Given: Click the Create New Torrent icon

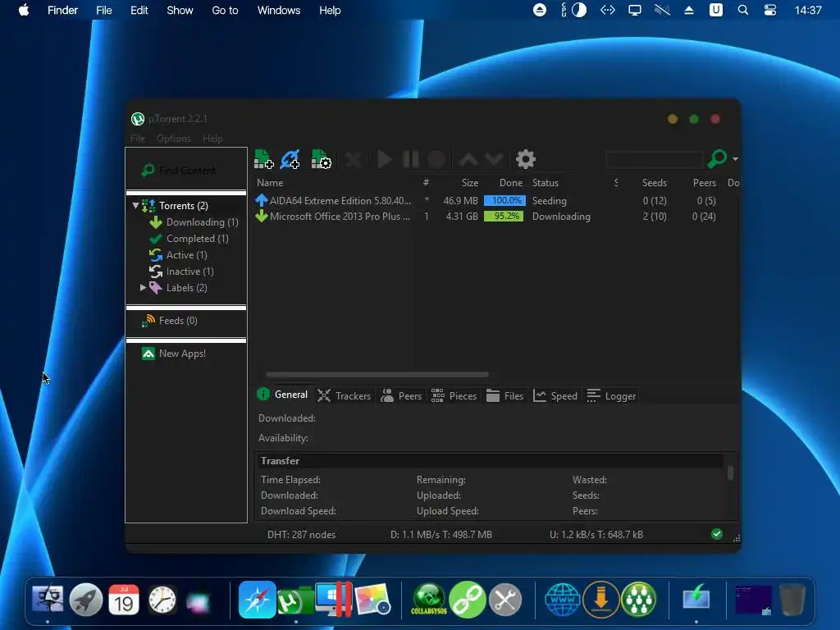Looking at the screenshot, I should click(x=321, y=159).
